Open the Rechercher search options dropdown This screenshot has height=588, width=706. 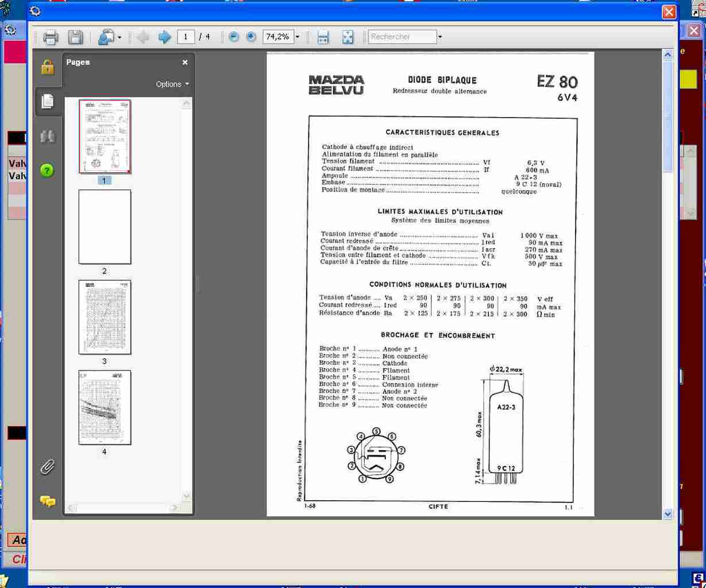coord(440,37)
